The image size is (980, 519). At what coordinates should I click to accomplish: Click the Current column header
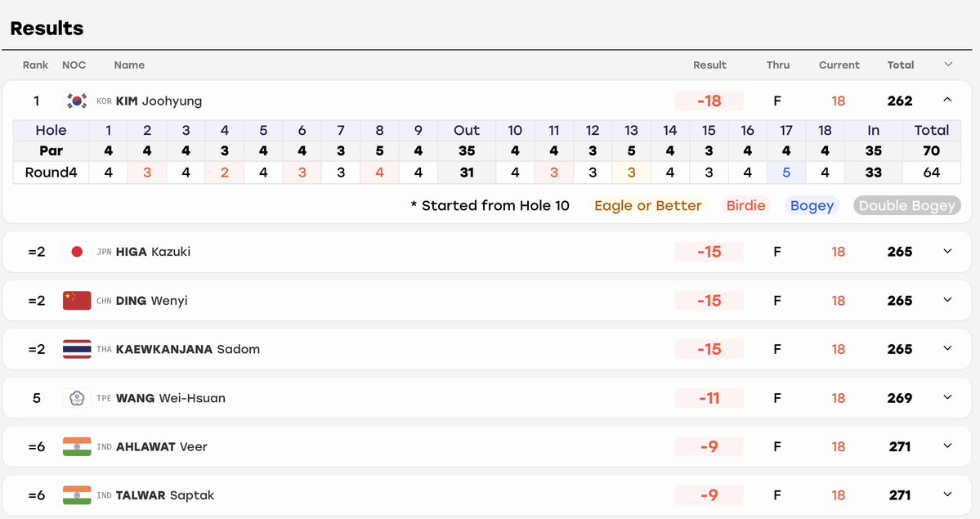coord(839,65)
